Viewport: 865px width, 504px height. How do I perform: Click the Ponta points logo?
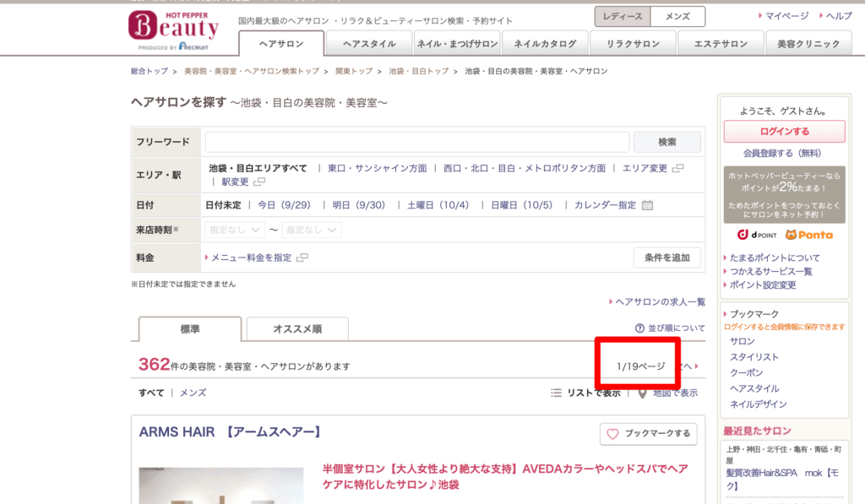(808, 235)
